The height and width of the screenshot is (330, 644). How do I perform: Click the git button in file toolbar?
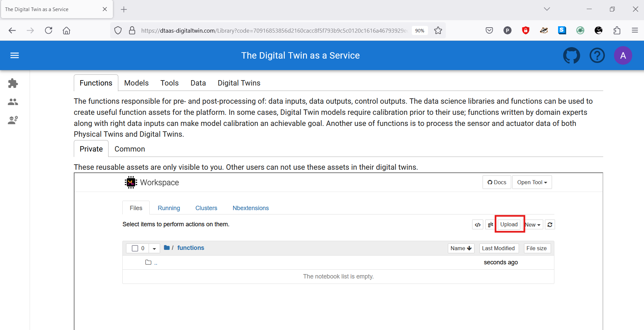tap(490, 225)
